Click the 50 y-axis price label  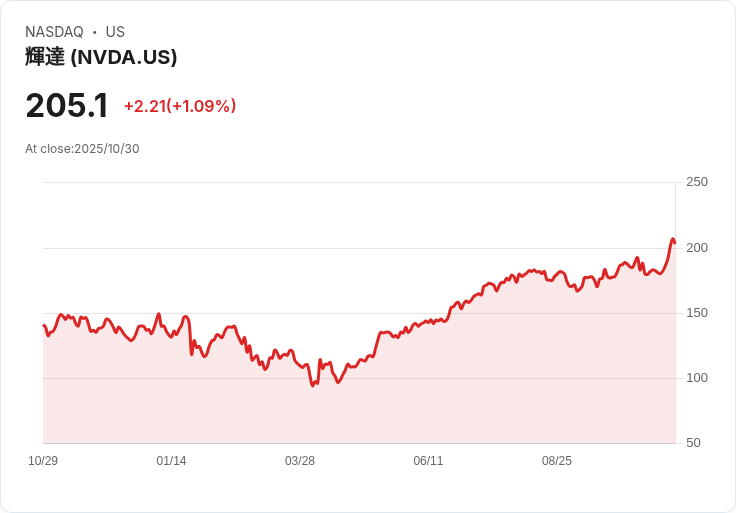coord(693,443)
